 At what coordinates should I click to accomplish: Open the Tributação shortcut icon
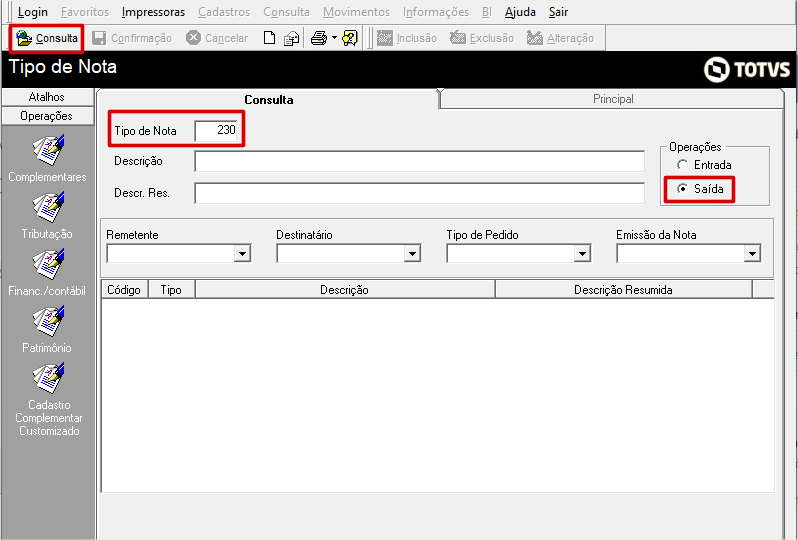(48, 207)
